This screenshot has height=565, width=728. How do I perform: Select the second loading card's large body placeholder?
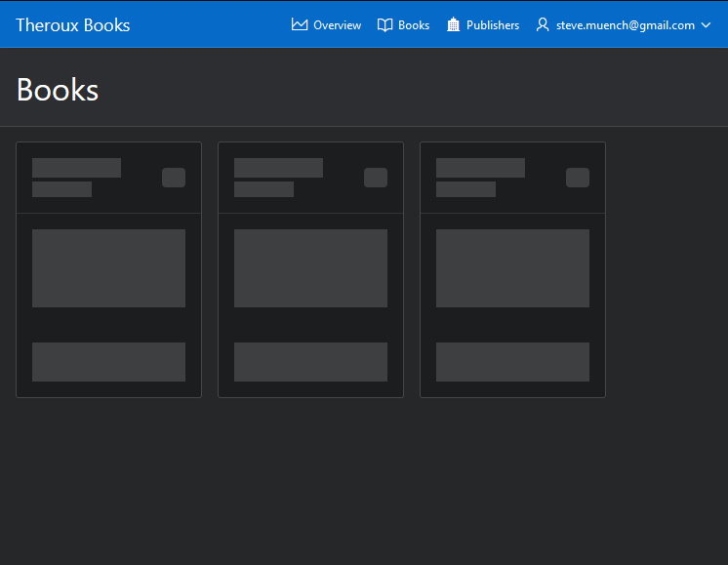point(310,268)
